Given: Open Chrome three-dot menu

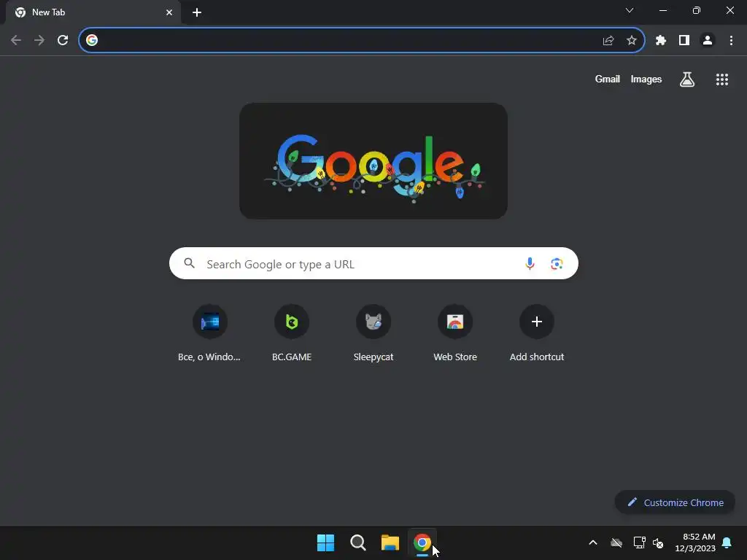Looking at the screenshot, I should point(731,41).
